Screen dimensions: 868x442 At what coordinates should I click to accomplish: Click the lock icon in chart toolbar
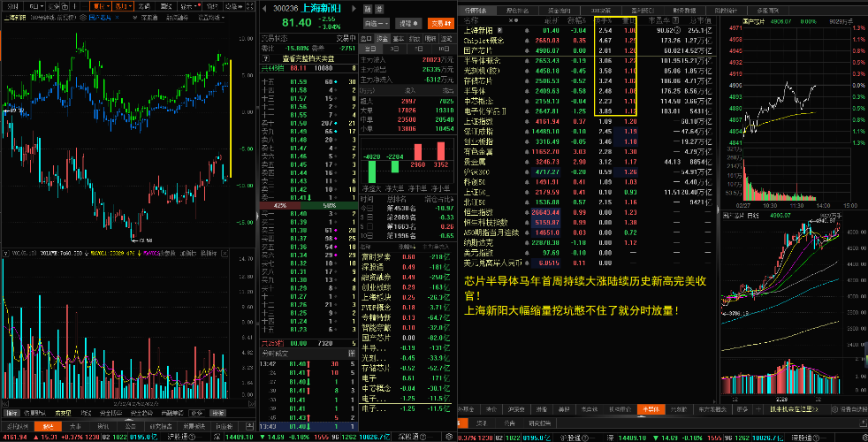point(65,7)
